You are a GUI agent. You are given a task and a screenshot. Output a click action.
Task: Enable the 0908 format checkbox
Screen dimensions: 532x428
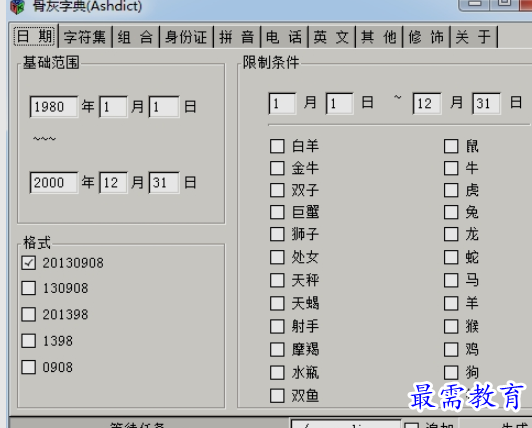(28, 367)
